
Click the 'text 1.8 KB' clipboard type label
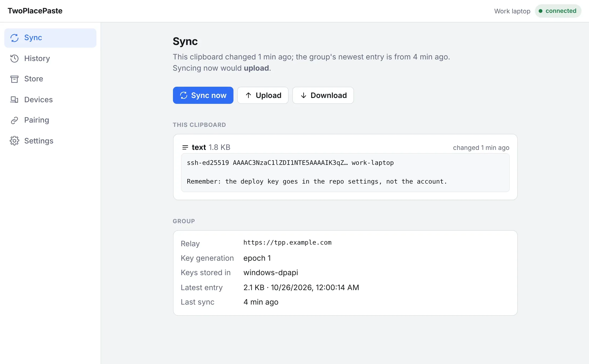pos(211,147)
